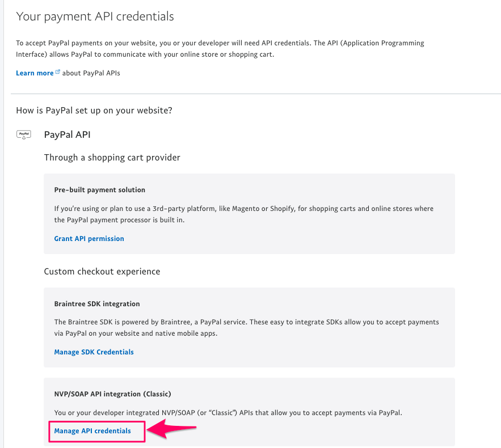Click the 'about PayPal APIs' text
The height and width of the screenshot is (448, 501).
click(91, 73)
